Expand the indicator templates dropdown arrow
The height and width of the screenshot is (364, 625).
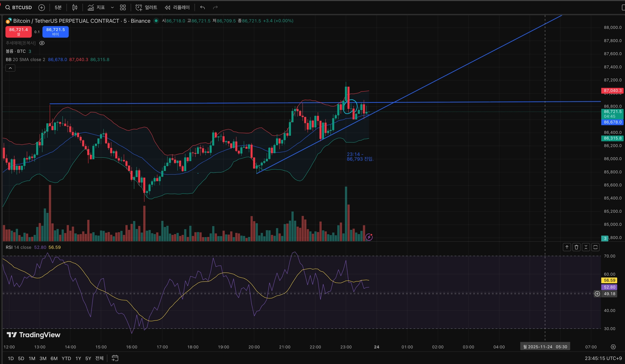click(x=112, y=7)
